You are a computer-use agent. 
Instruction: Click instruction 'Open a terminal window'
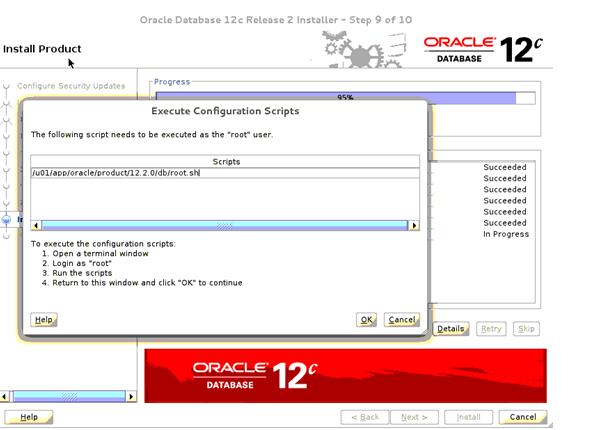(x=101, y=254)
